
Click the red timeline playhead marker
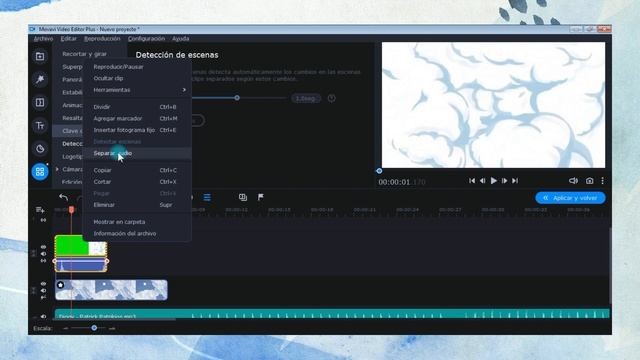pos(71,209)
